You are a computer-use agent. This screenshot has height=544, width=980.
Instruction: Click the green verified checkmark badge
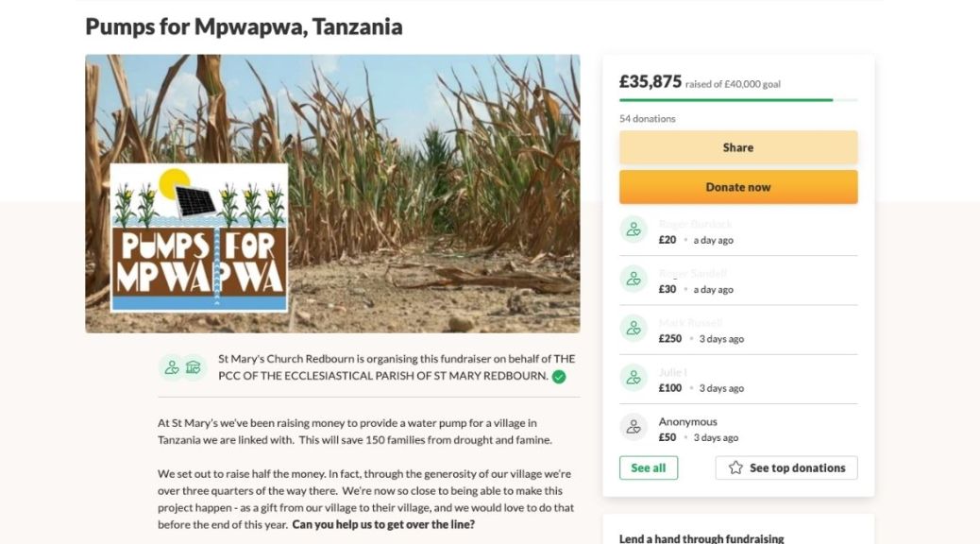[559, 377]
